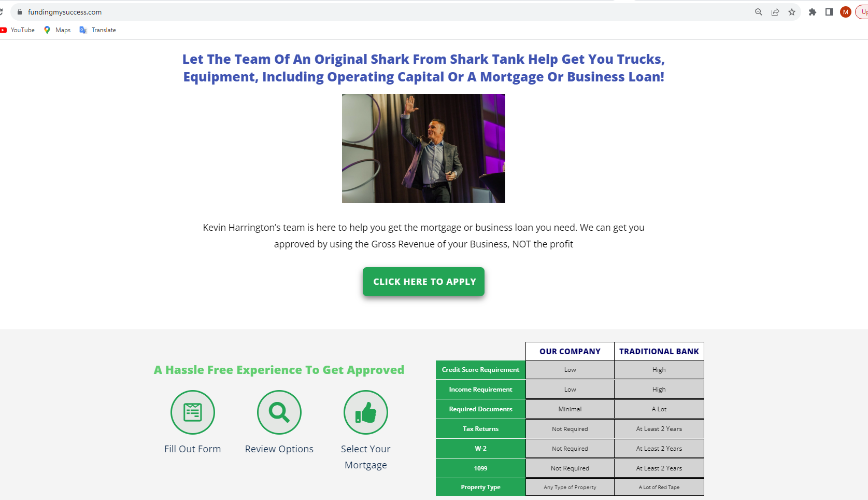The width and height of the screenshot is (868, 500).
Task: View site info via the lock icon
Action: pos(20,12)
